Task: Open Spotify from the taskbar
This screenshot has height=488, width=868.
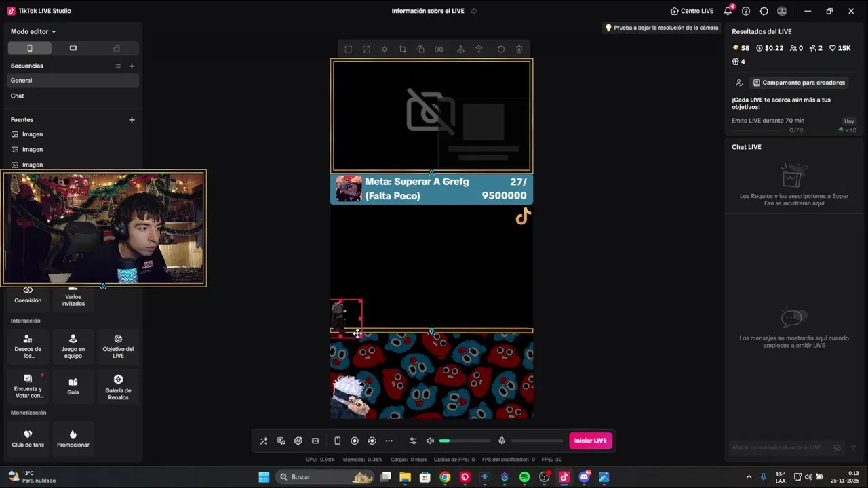Action: pyautogui.click(x=524, y=477)
